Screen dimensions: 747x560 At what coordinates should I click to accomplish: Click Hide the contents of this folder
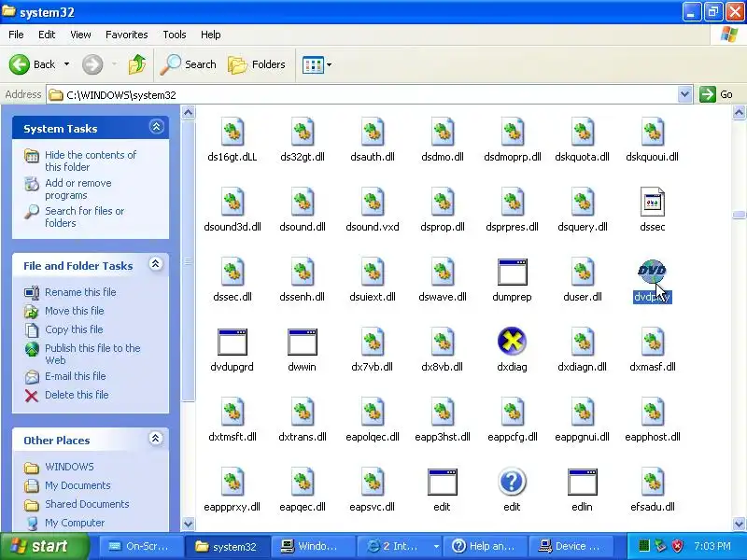91,161
